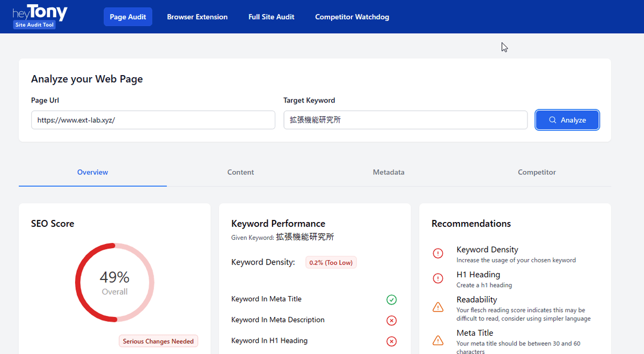Viewport: 644px width, 354px height.
Task: Open the Page Audit menu item
Action: 128,17
